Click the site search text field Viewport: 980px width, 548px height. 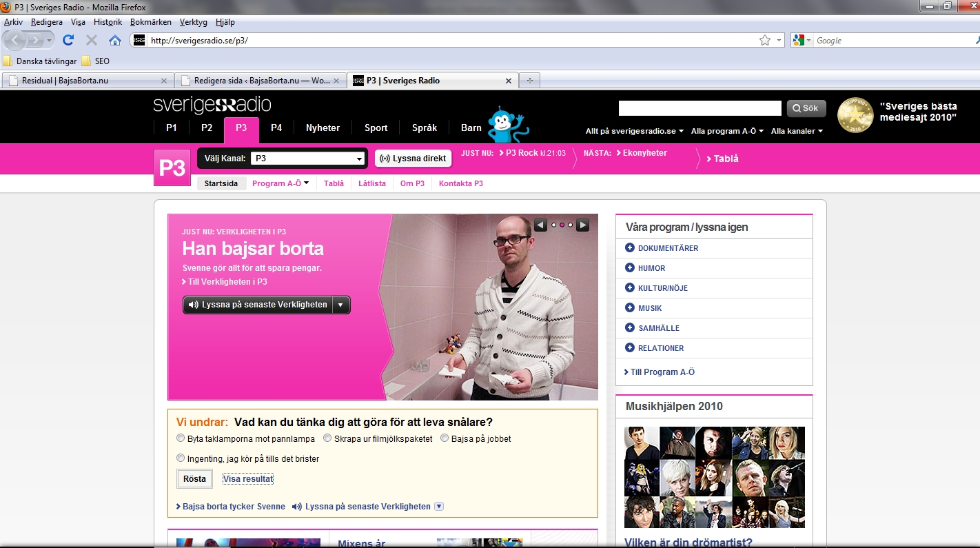pyautogui.click(x=700, y=108)
